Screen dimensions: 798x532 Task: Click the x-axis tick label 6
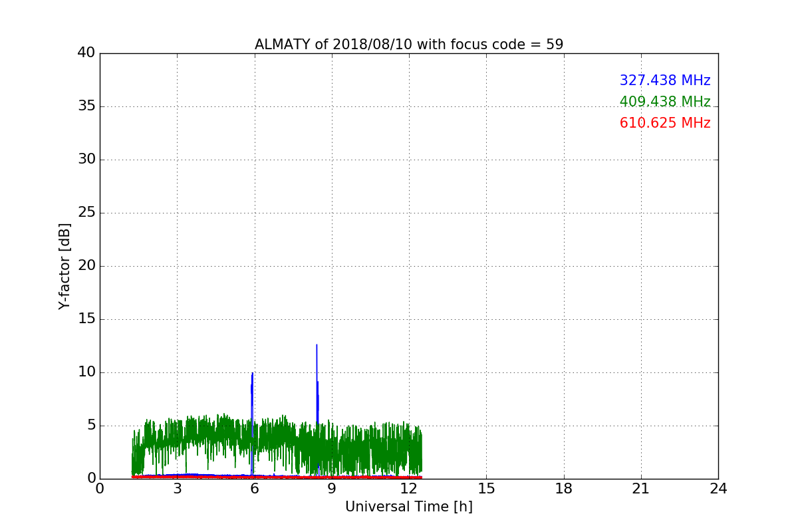click(254, 489)
